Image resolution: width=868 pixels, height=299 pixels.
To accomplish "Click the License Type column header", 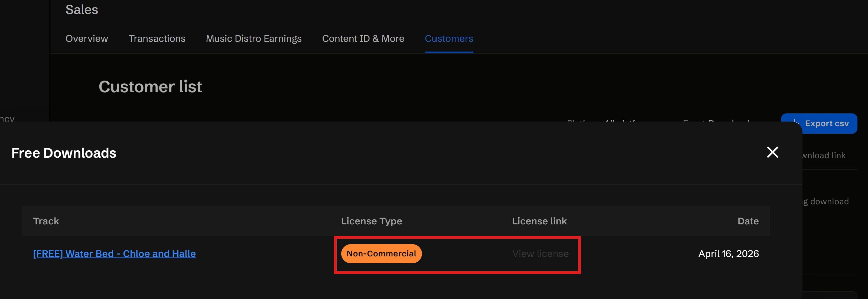I will [x=372, y=221].
